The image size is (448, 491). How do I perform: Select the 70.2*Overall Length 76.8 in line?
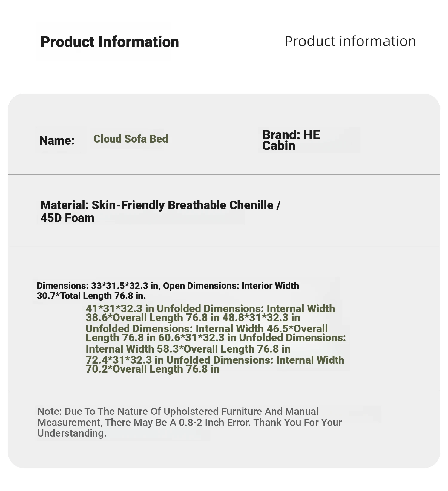(x=153, y=369)
